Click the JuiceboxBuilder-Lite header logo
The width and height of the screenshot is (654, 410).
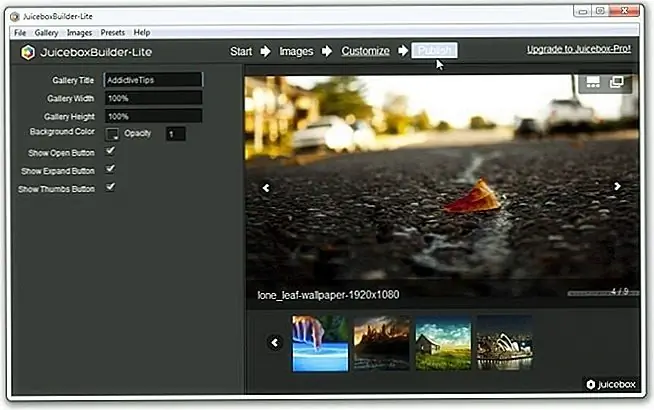click(x=86, y=52)
